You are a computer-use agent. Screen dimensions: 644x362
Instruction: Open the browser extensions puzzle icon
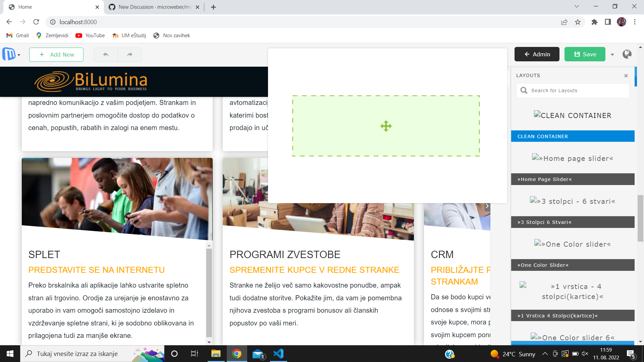(594, 22)
